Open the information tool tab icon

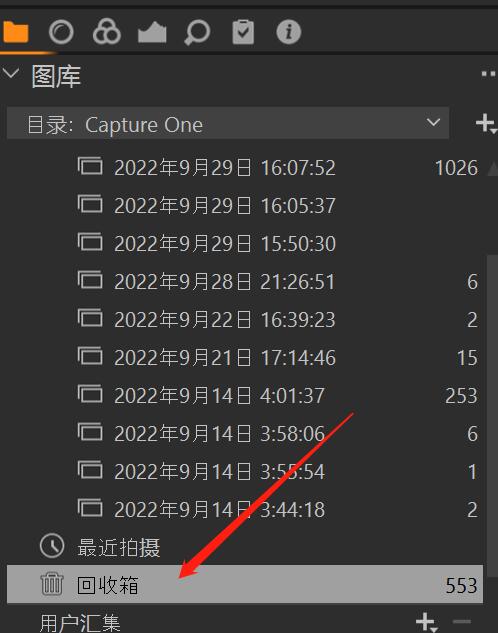[x=289, y=31]
